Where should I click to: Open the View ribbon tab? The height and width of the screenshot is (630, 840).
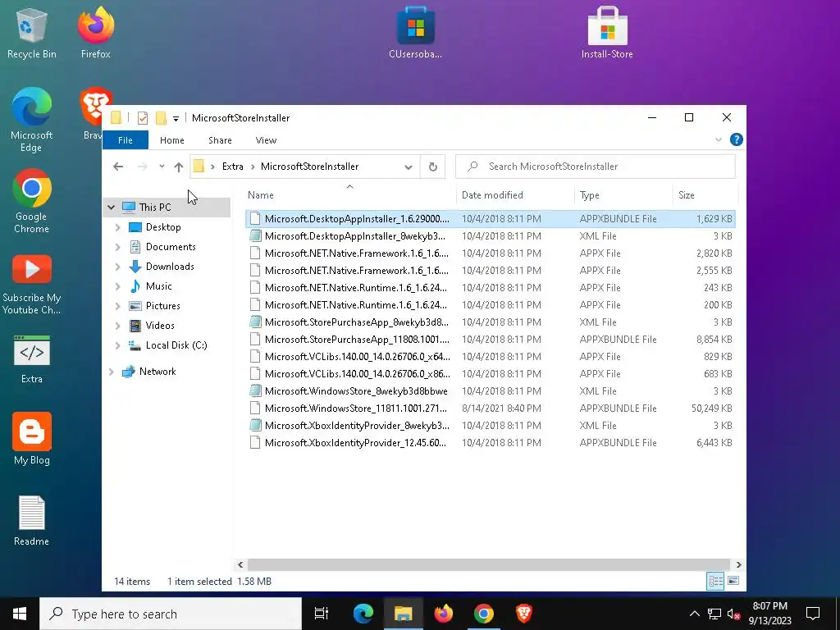(266, 140)
